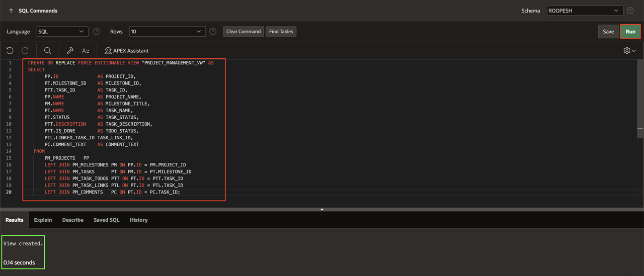
Task: Open the editor settings gear menu
Action: [629, 51]
